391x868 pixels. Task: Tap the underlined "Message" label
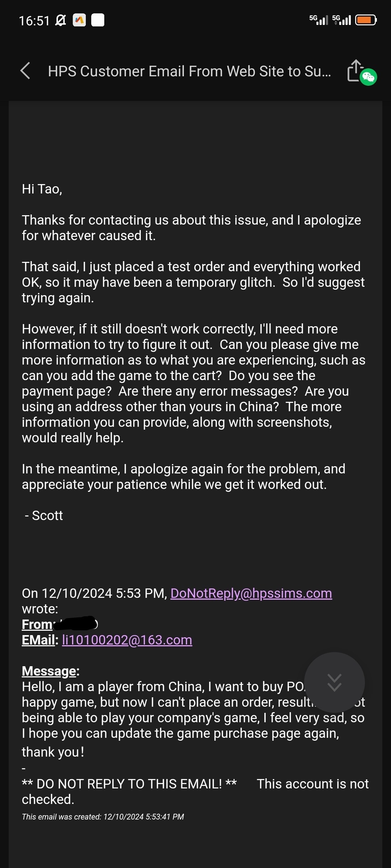pos(49,671)
